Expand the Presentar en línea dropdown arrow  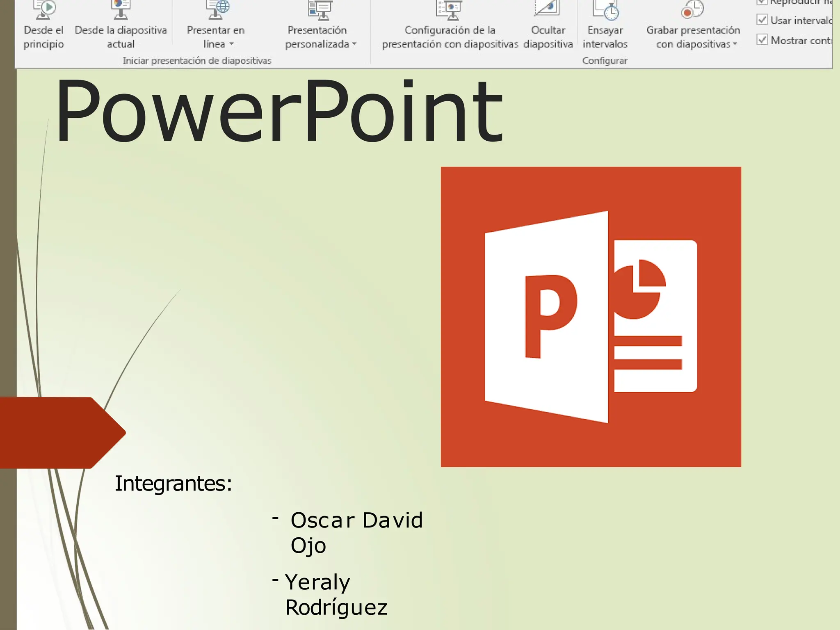(231, 44)
